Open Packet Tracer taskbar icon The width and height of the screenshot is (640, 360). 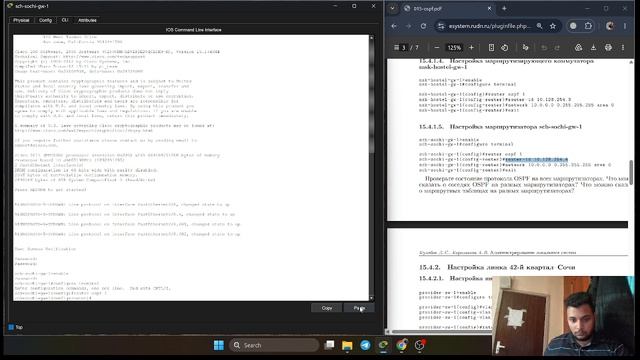(x=383, y=345)
